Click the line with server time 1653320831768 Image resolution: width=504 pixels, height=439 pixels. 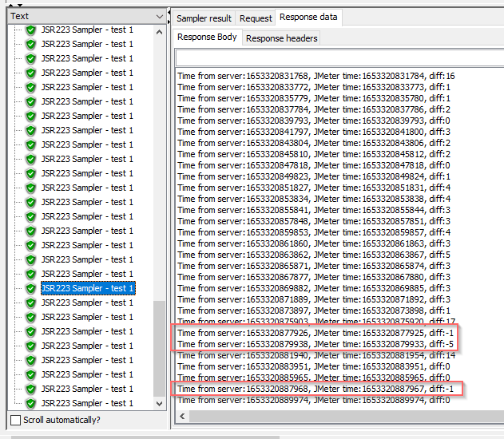point(316,76)
